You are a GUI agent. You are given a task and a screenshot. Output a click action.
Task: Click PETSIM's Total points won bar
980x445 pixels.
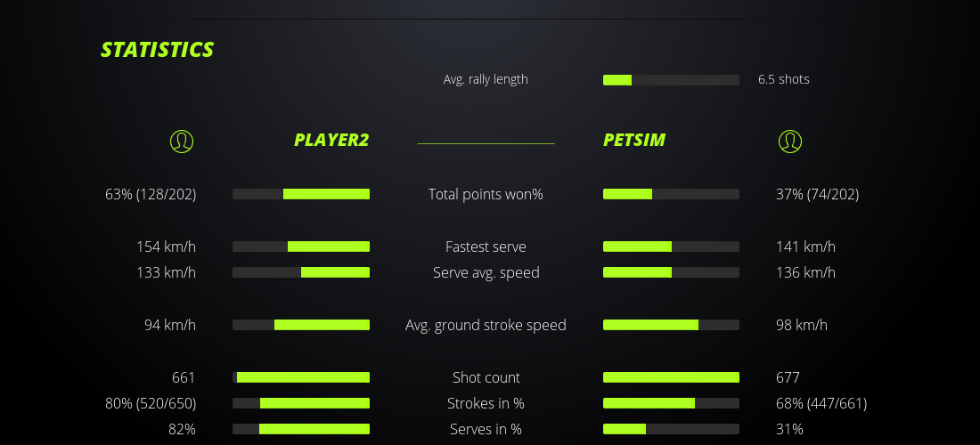[x=671, y=194]
